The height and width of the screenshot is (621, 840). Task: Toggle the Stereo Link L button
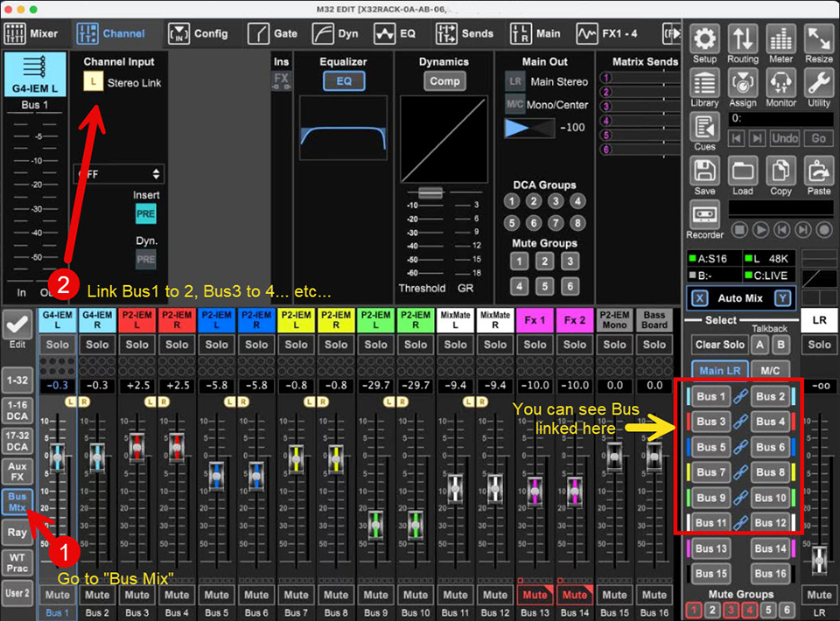(94, 82)
